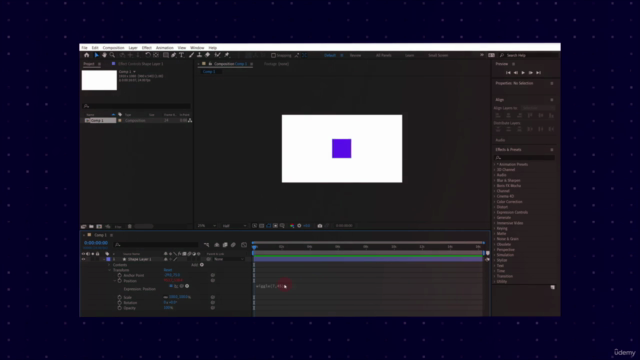The width and height of the screenshot is (640, 360).
Task: Take snapshot with the camera icon
Action: tap(320, 226)
